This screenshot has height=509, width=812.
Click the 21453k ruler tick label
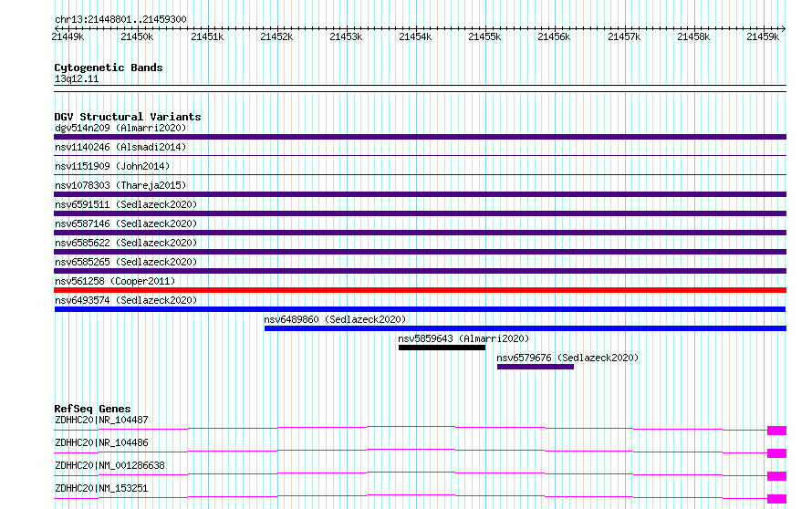[346, 36]
